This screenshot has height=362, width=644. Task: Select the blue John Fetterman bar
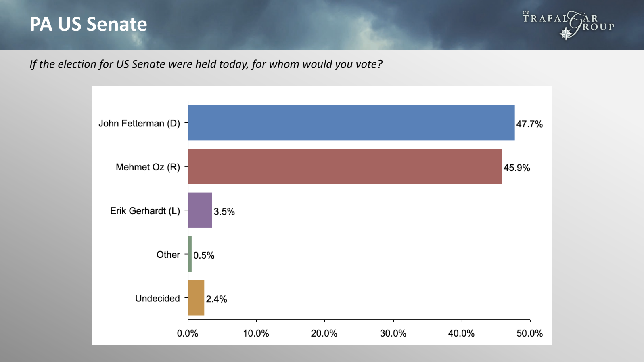(x=351, y=123)
